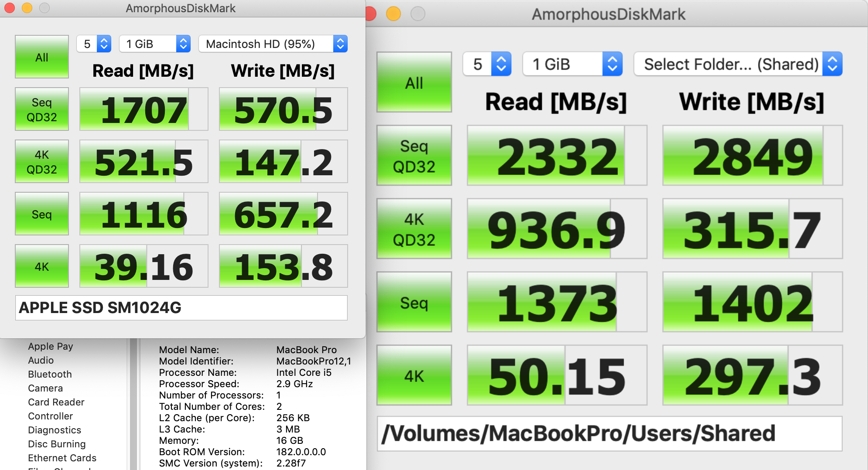Click the 50.15 4K read result
Image resolution: width=868 pixels, height=470 pixels.
[x=557, y=375]
